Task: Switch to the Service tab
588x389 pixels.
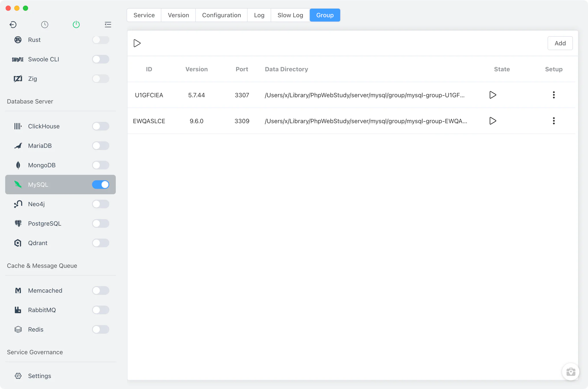Action: 144,15
